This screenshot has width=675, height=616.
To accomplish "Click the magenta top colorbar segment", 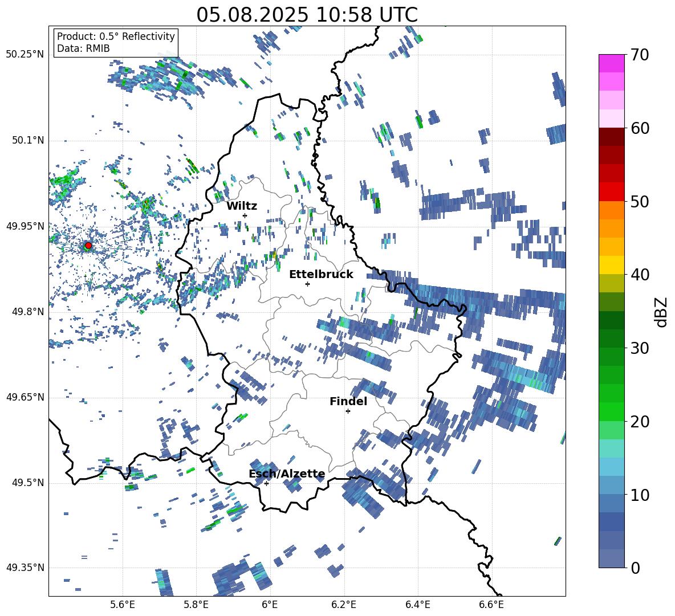I will (x=611, y=64).
